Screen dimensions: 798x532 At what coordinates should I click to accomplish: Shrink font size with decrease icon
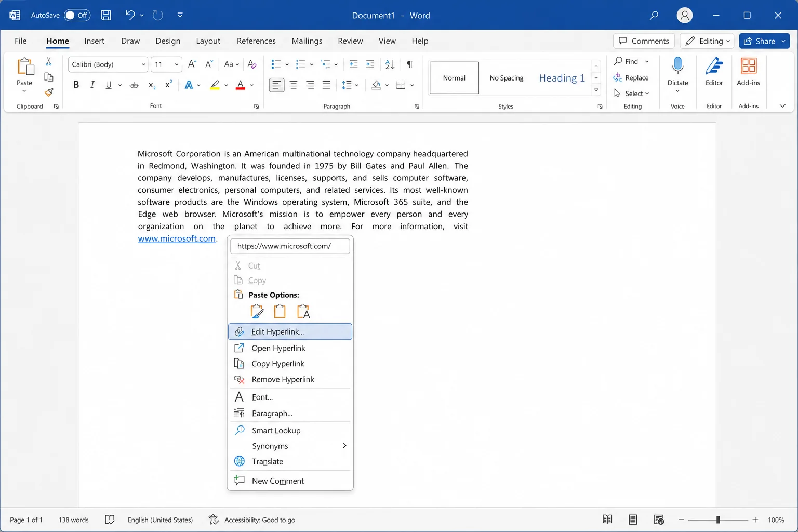tap(209, 64)
